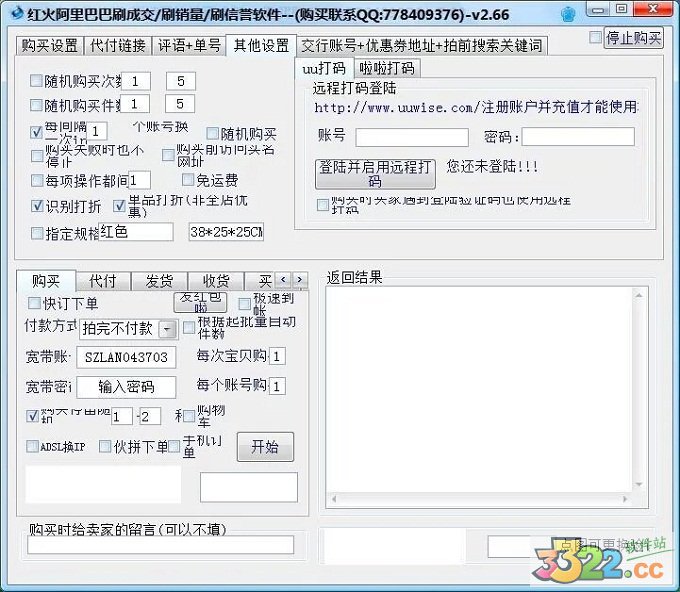Open the 评语+单号 tab
Screen dimensions: 680x592
[189, 46]
